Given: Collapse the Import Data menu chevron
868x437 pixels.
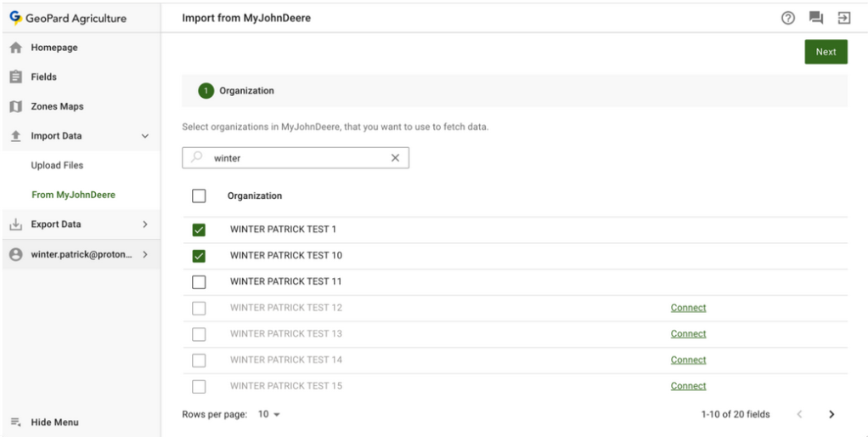Looking at the screenshot, I should click(x=144, y=136).
